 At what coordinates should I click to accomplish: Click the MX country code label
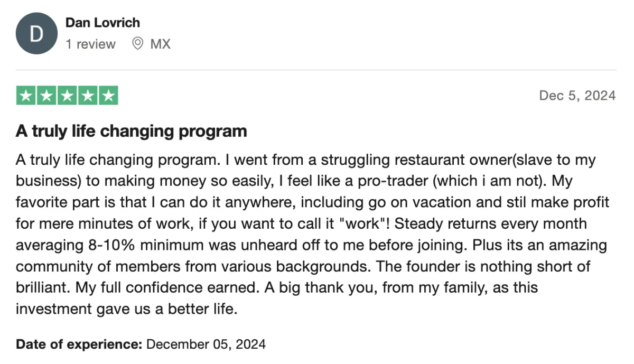point(161,44)
